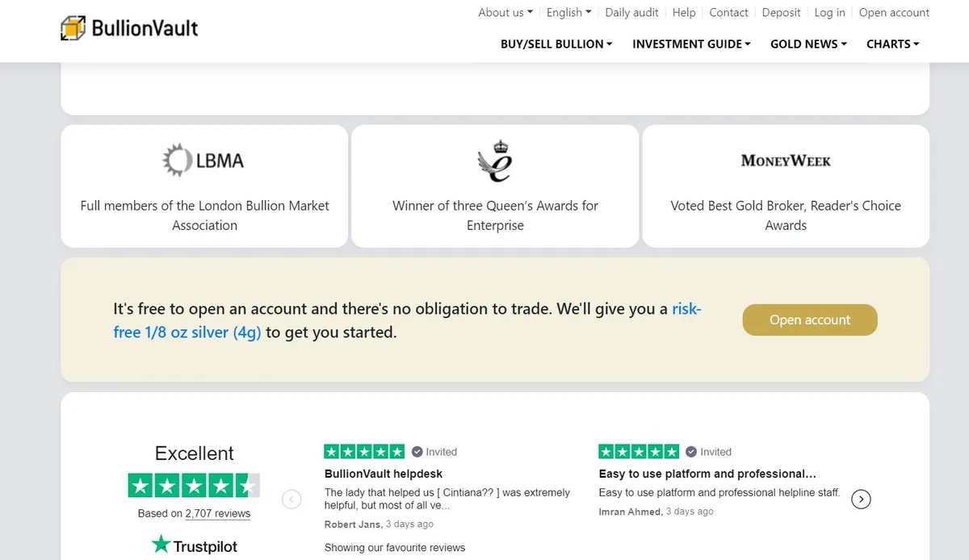
Task: Click the BullionVault logo icon
Action: [x=73, y=28]
